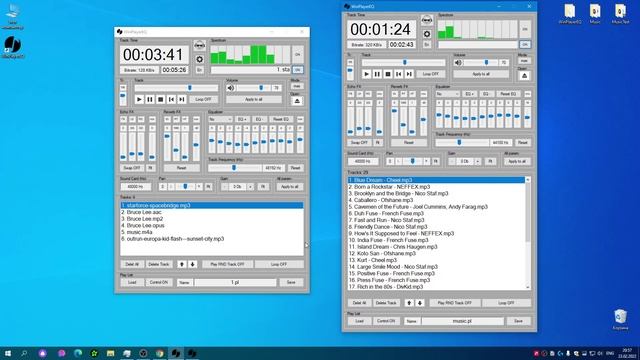Image resolution: width=640 pixels, height=360 pixels.
Task: Click the mask logo icon in right window
Action: point(427,20)
